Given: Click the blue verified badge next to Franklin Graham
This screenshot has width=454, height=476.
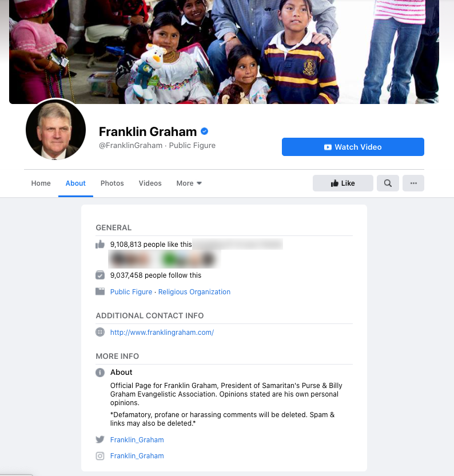Looking at the screenshot, I should coord(204,131).
